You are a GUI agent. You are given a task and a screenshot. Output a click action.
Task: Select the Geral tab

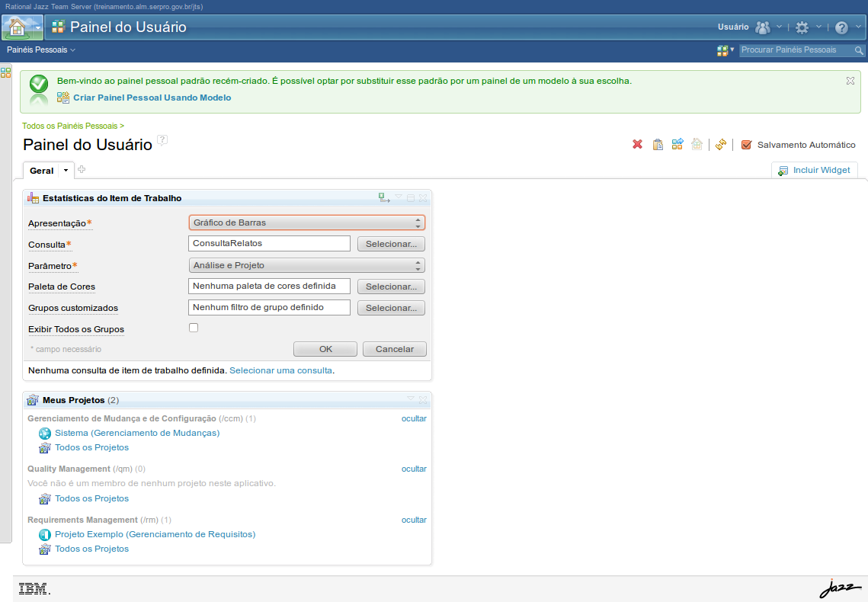[41, 171]
